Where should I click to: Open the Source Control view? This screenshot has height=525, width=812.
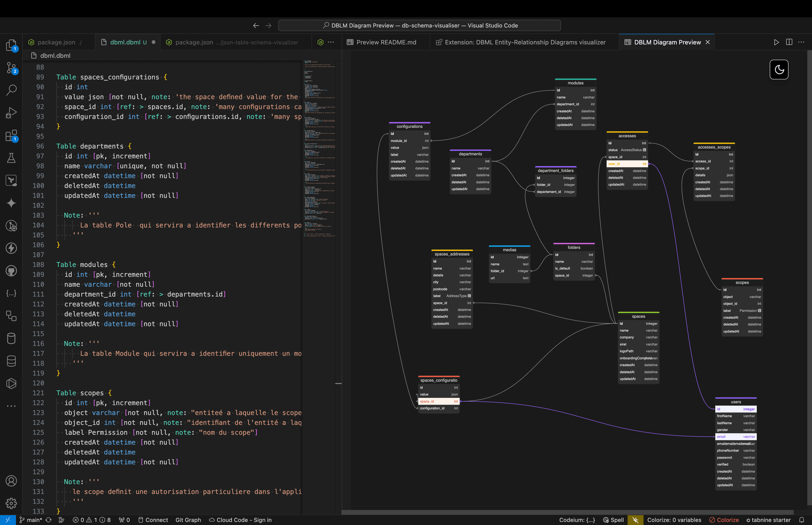[11, 68]
